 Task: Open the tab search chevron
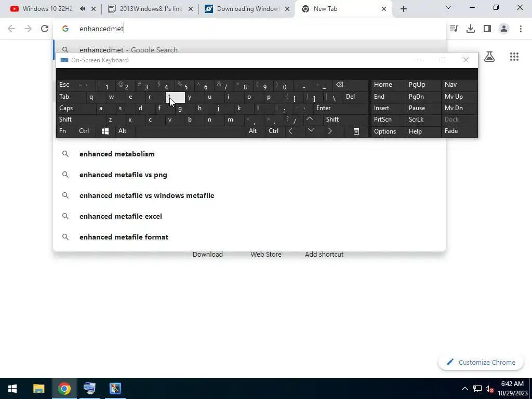coord(448,7)
